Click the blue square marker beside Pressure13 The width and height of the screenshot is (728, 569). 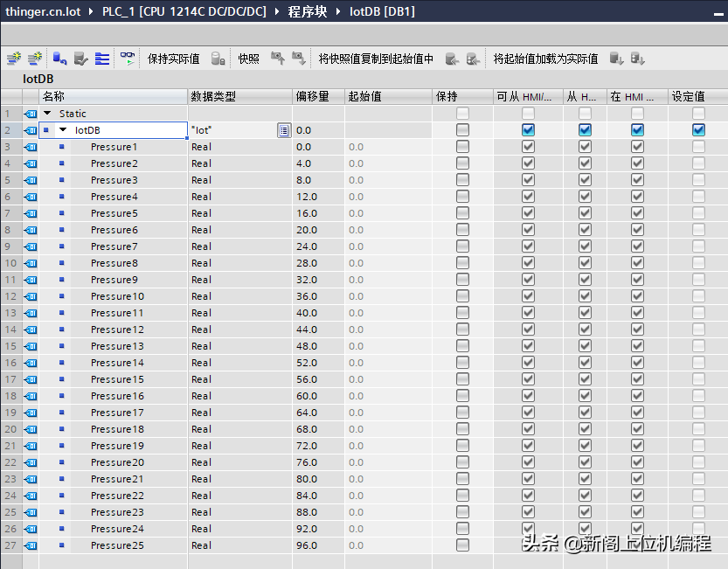(62, 346)
